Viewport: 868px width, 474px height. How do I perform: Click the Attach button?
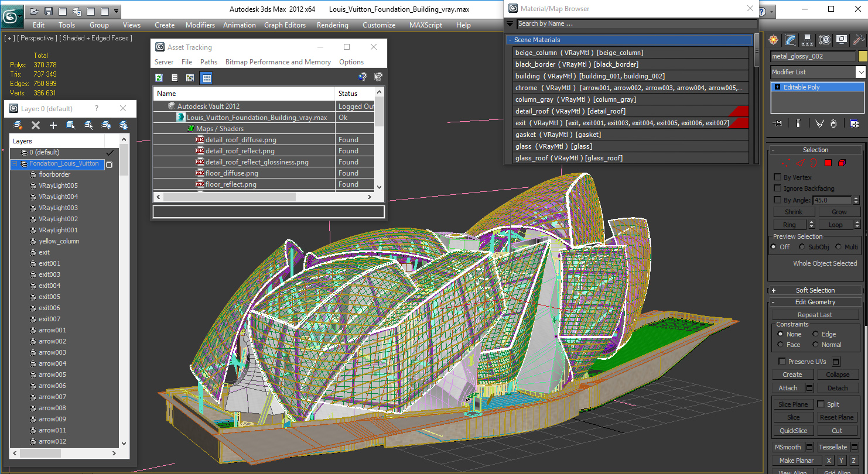coord(788,388)
